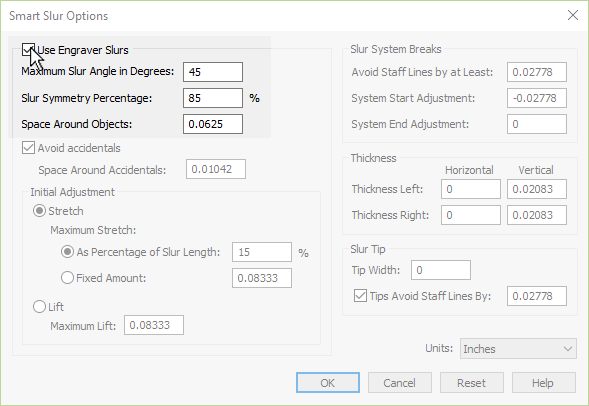The image size is (589, 406).
Task: Click the Tip Width input field
Action: [441, 270]
